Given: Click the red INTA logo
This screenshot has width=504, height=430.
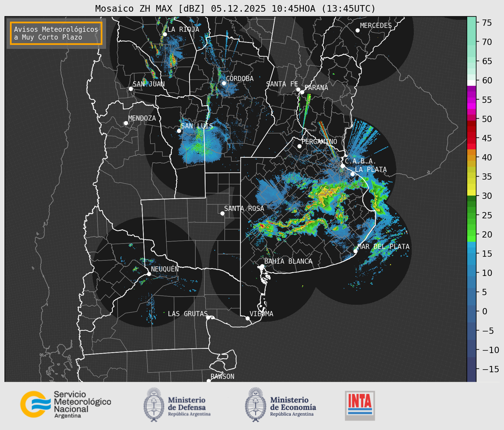Looking at the screenshot, I should (x=360, y=405).
